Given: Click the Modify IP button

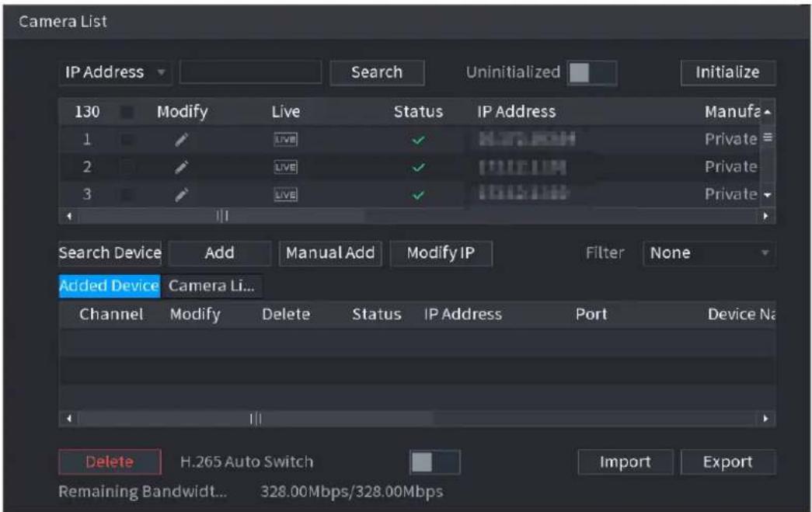Looking at the screenshot, I should [x=441, y=253].
